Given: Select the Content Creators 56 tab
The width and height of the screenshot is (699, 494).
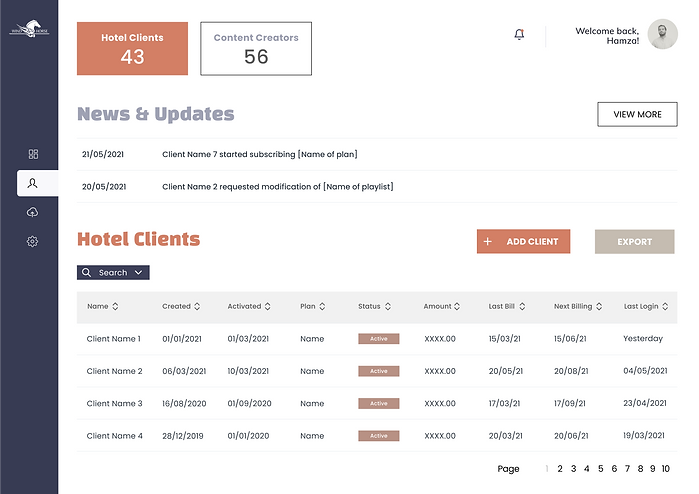Looking at the screenshot, I should pyautogui.click(x=256, y=49).
